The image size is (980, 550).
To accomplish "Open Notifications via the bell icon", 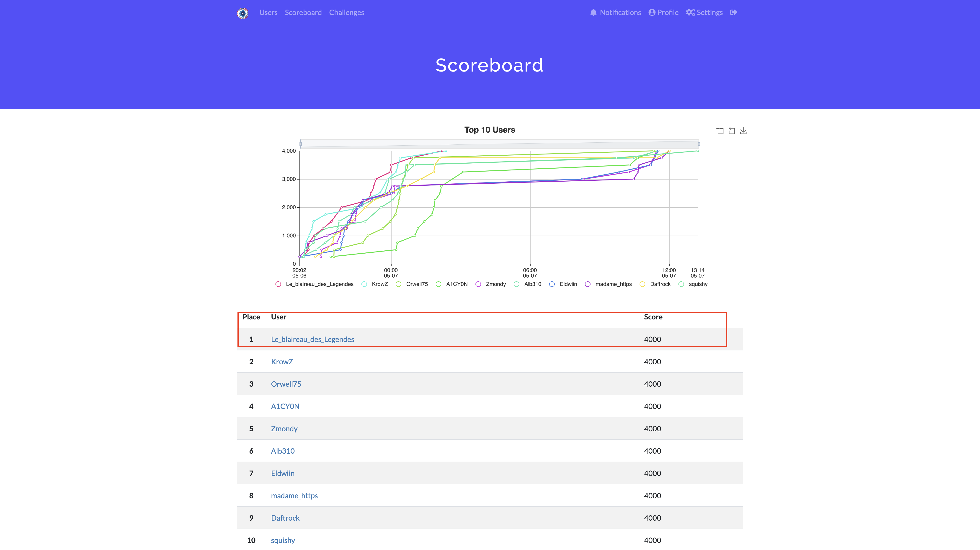I will 593,13.
